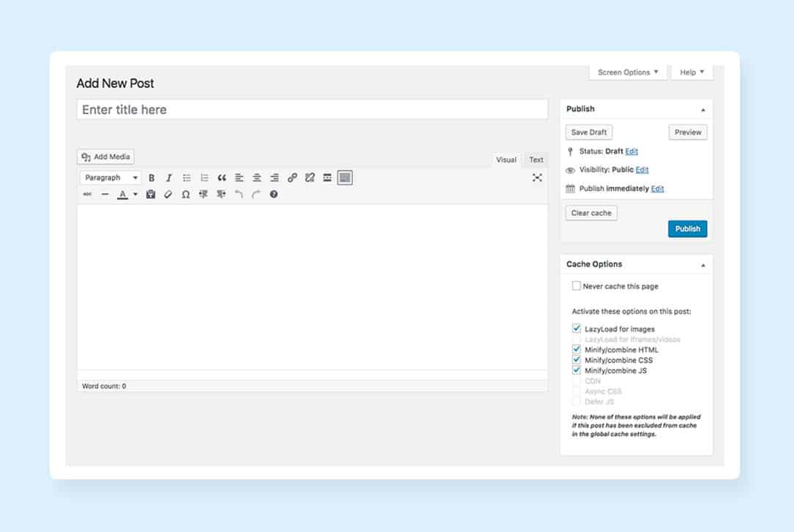Click the bulleted list icon

point(187,178)
